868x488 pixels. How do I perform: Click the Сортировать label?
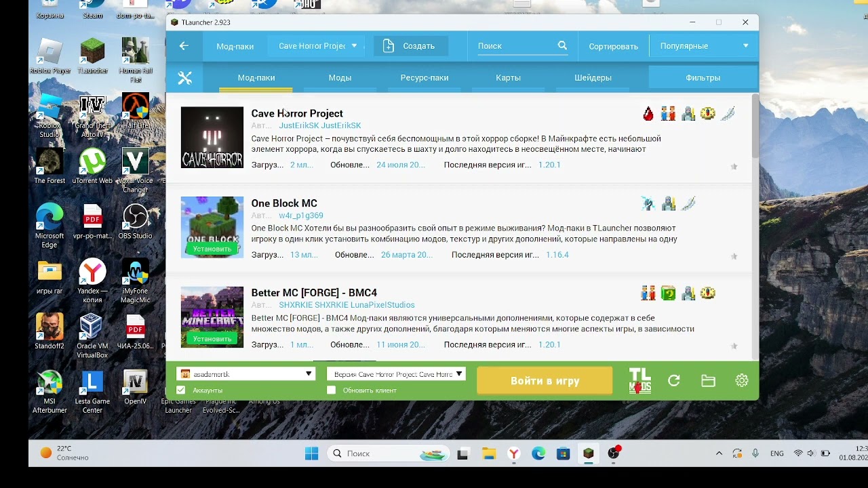[x=613, y=46]
